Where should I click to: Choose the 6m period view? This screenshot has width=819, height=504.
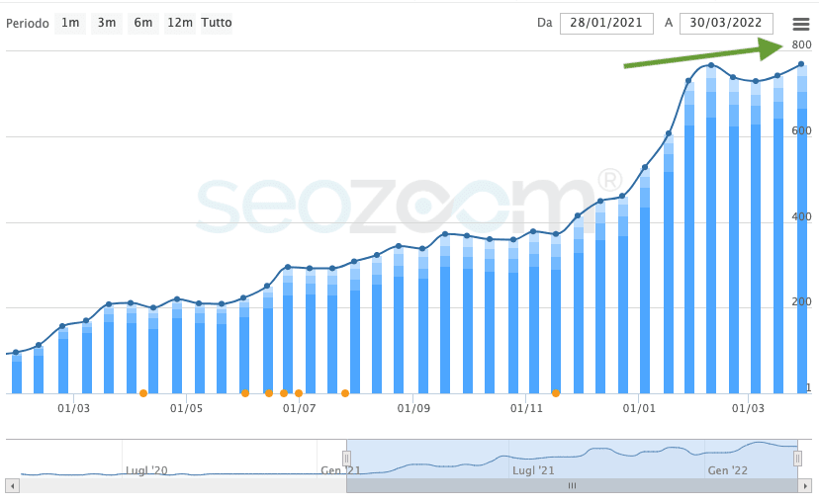(142, 23)
